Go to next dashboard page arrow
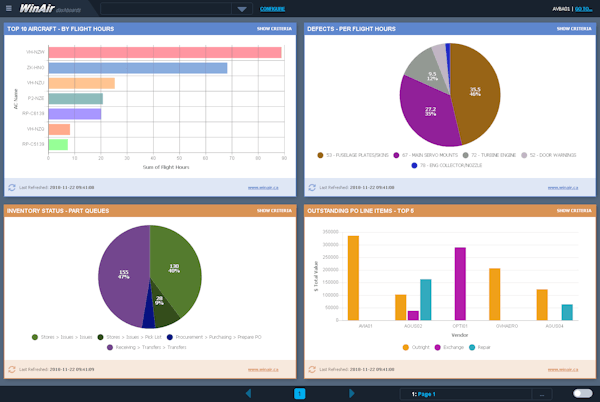The height and width of the screenshot is (402, 600). [x=351, y=393]
